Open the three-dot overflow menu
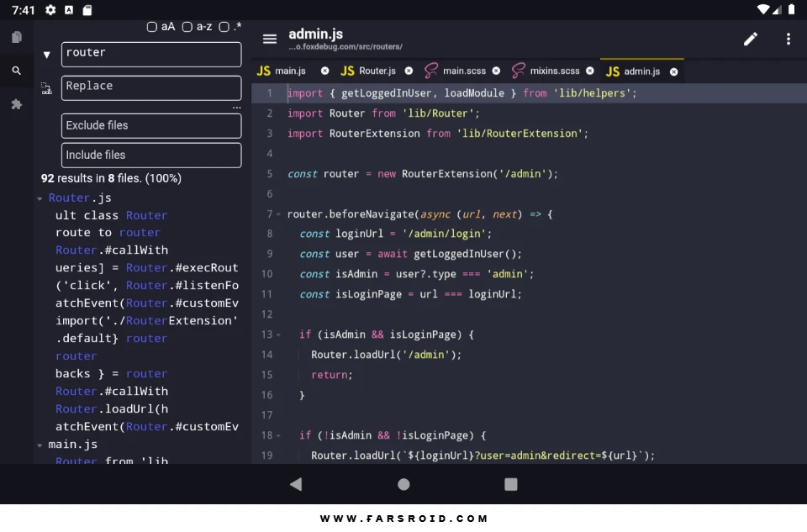 (788, 40)
